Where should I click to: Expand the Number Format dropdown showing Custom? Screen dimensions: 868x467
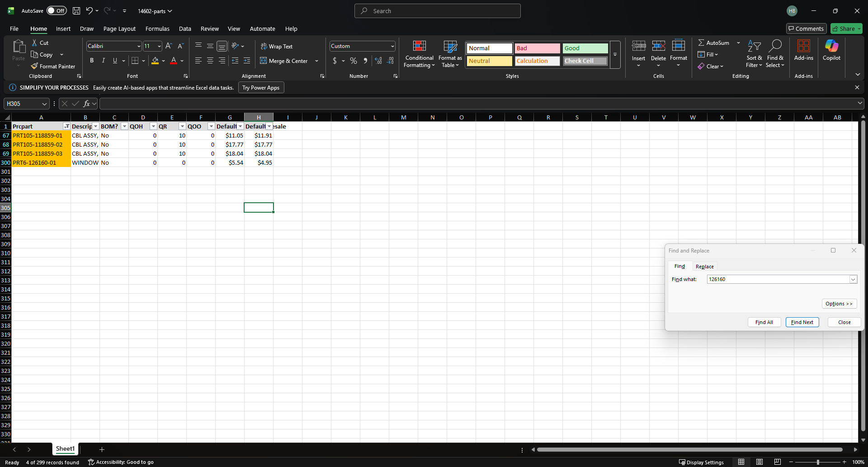(x=392, y=46)
